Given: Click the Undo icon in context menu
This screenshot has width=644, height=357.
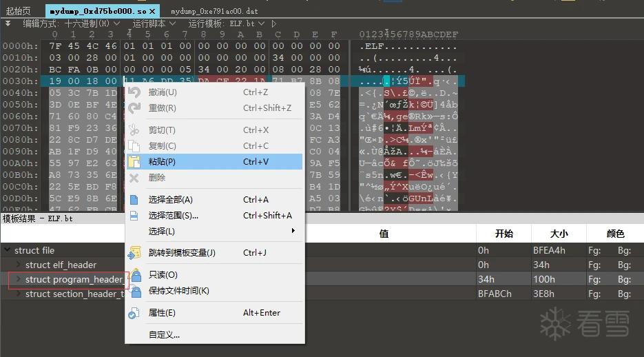Looking at the screenshot, I should (x=134, y=92).
